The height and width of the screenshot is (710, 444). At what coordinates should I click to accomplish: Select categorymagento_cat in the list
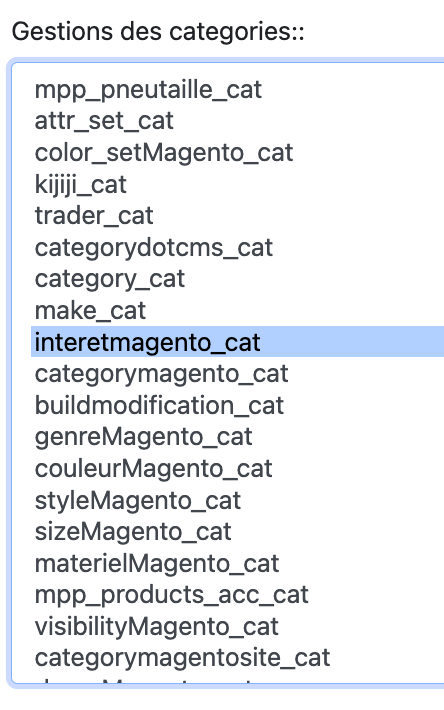(x=238, y=374)
